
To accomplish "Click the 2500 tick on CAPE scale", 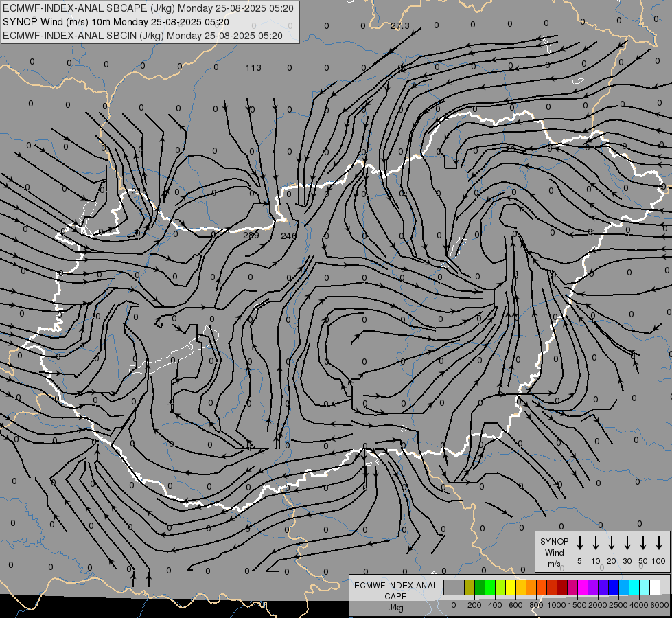I will tap(618, 605).
